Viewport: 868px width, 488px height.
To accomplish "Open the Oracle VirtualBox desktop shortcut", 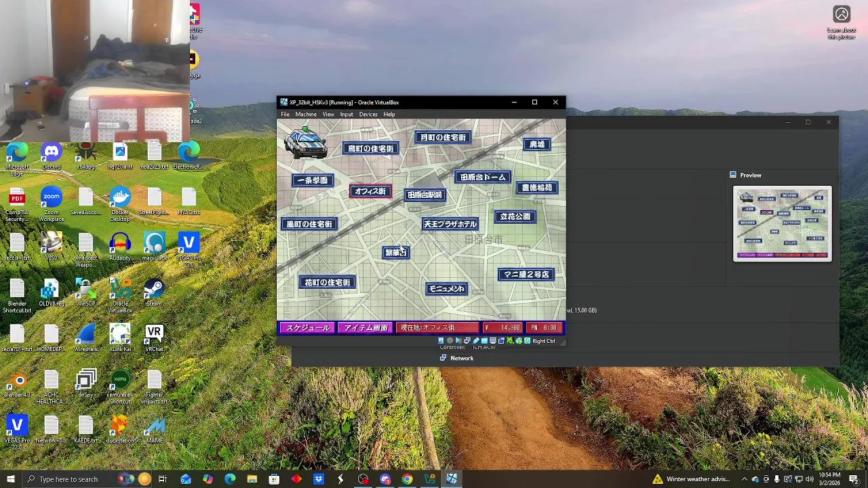I will pos(120,296).
